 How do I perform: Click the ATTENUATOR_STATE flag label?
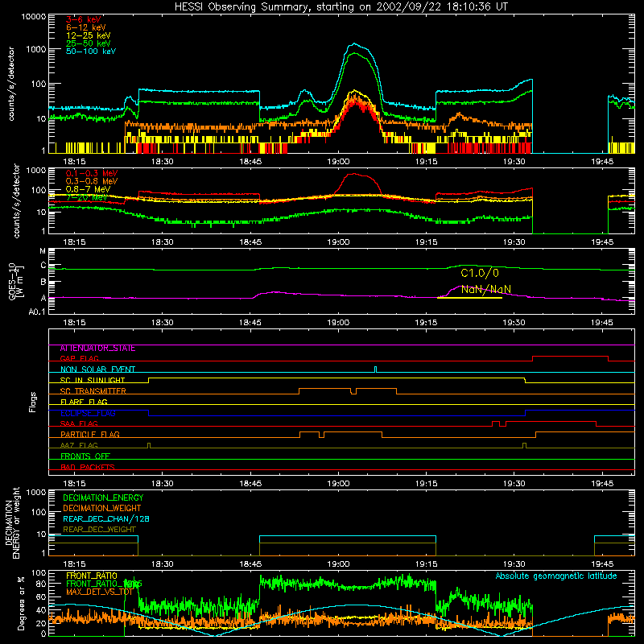tap(97, 349)
